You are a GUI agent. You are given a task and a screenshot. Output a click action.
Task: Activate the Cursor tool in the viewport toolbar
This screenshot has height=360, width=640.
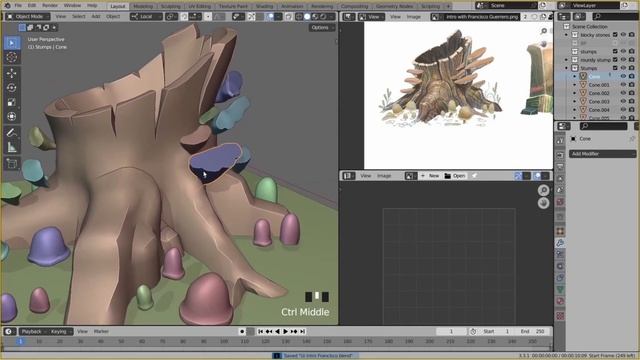coord(12,57)
